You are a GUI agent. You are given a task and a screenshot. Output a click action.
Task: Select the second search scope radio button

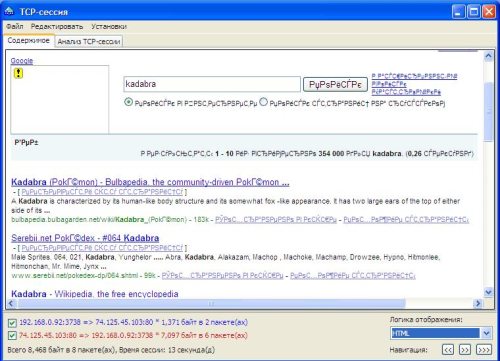tap(263, 102)
